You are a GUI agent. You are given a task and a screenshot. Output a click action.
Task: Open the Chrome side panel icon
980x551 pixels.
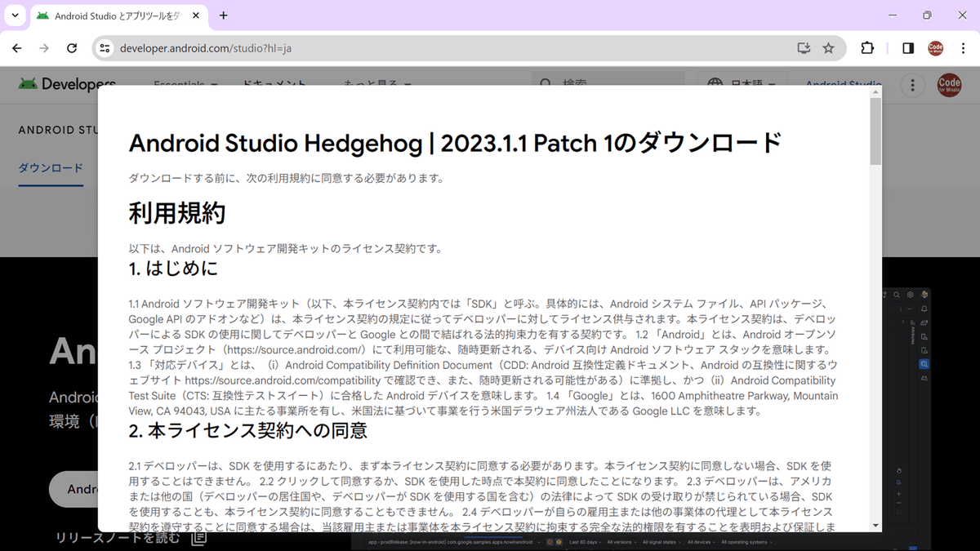[908, 48]
